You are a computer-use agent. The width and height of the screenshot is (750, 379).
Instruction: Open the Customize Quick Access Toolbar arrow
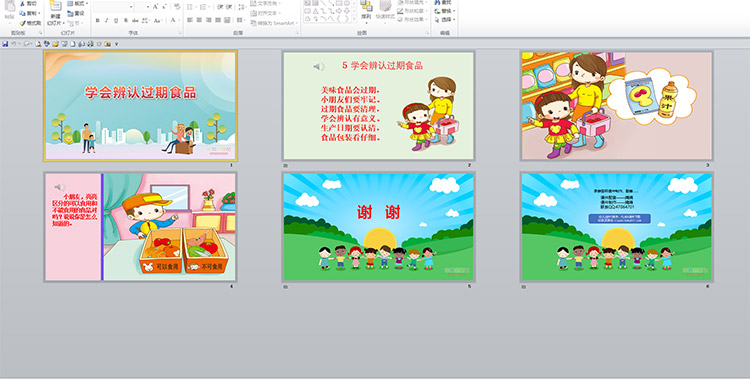tap(116, 44)
